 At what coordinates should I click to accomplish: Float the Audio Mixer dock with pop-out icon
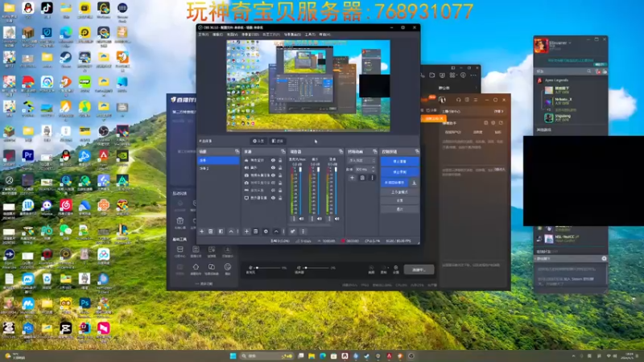coord(341,151)
